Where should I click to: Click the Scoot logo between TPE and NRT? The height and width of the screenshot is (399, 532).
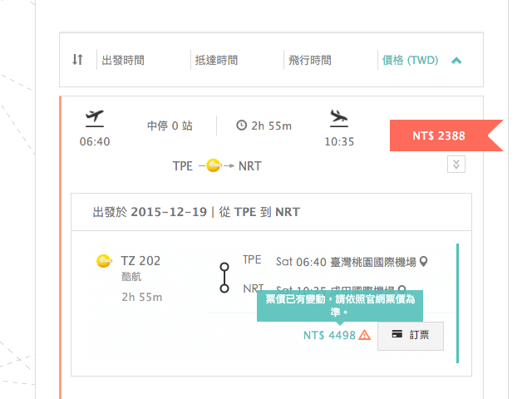click(214, 166)
